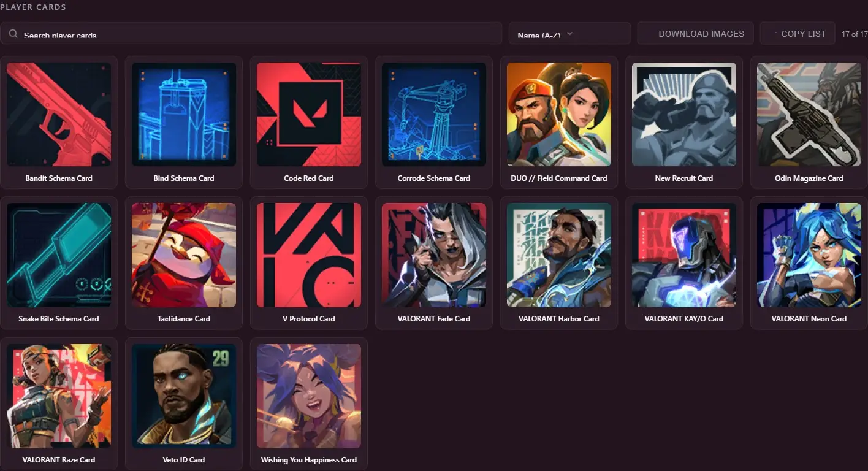Select the Odin Magazine Card artwork
Screen dimensions: 868x471
tap(809, 114)
